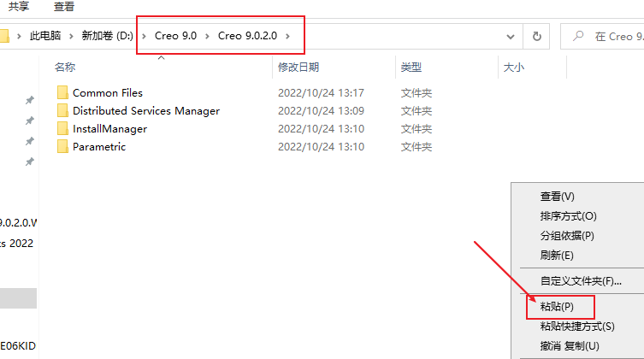Expand chevron after 此电脑 breadcrumb

71,36
